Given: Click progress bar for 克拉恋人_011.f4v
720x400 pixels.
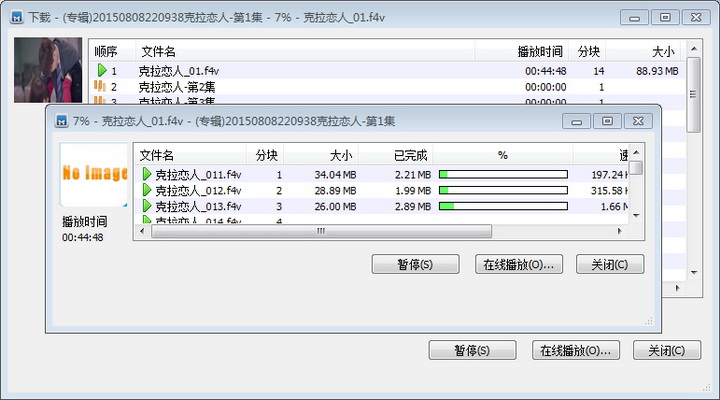Looking at the screenshot, I should tap(503, 174).
